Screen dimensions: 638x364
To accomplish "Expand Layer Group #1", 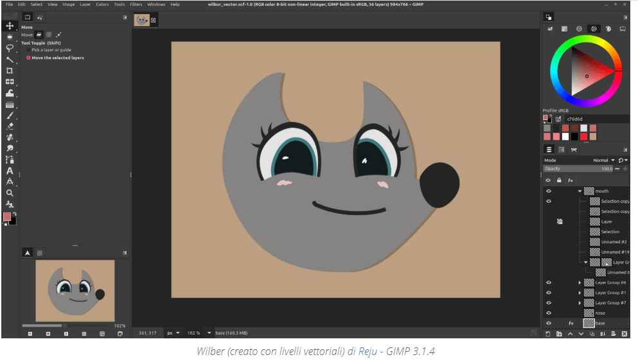I will click(x=580, y=293).
